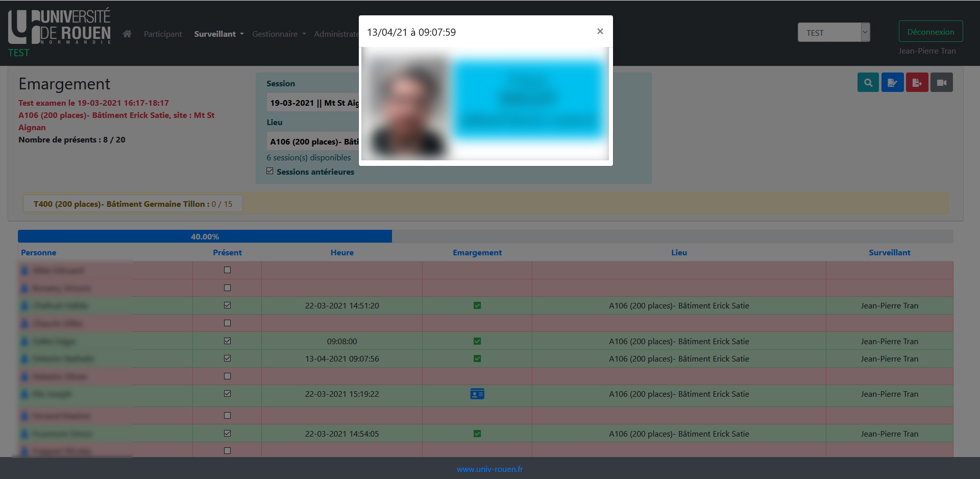This screenshot has width=980, height=479.
Task: Uncheck the Sessions antérieures checkbox
Action: [x=270, y=172]
